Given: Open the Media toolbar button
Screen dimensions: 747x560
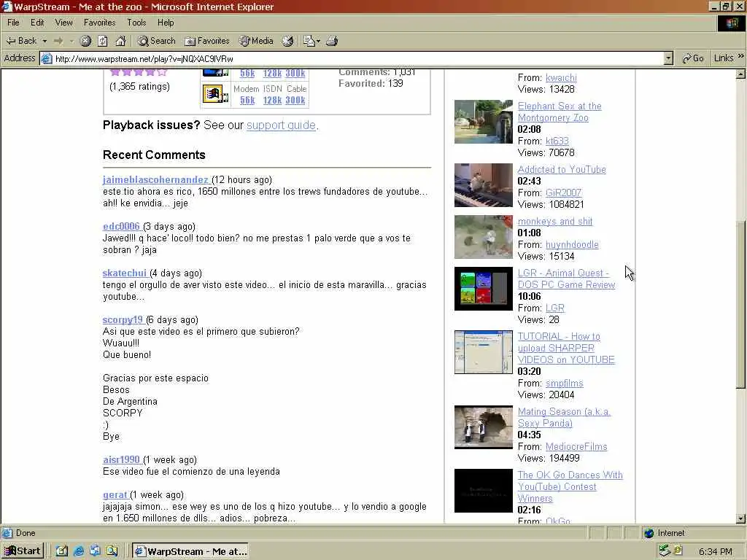Looking at the screenshot, I should pyautogui.click(x=256, y=41).
